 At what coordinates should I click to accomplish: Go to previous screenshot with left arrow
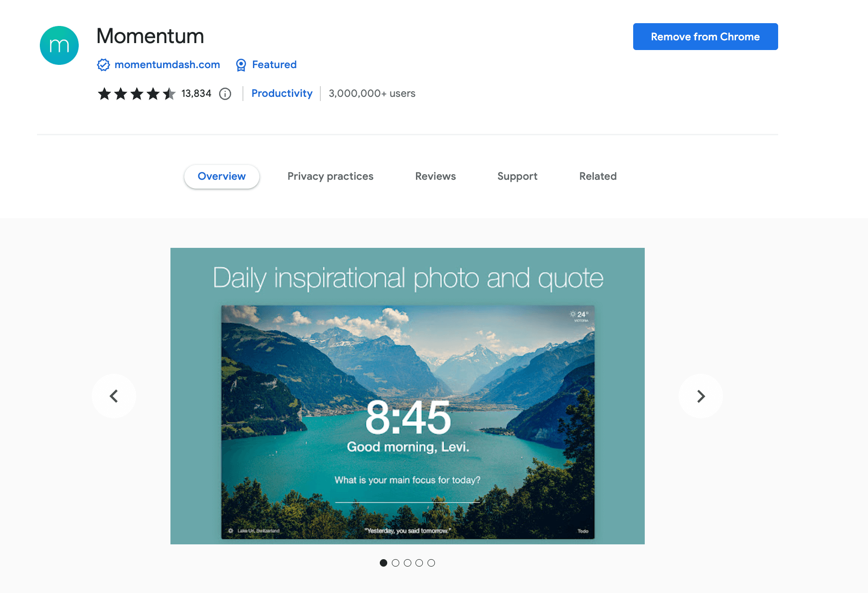(x=114, y=396)
